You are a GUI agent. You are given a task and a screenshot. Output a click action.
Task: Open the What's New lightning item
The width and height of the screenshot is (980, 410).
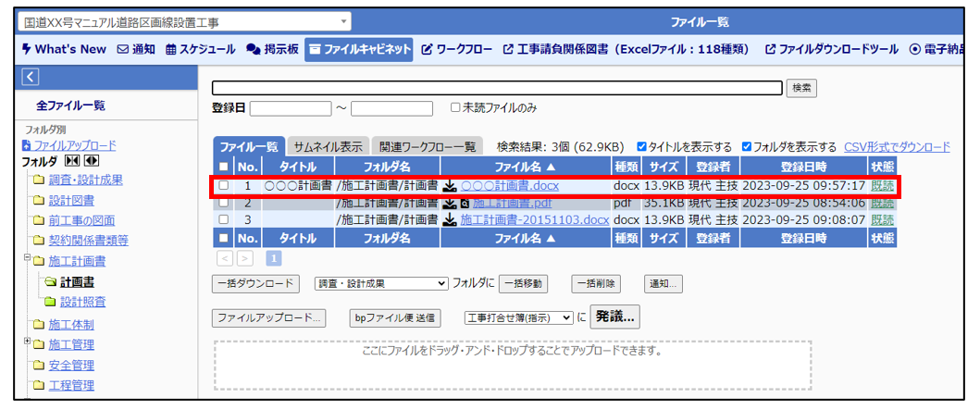[63, 49]
